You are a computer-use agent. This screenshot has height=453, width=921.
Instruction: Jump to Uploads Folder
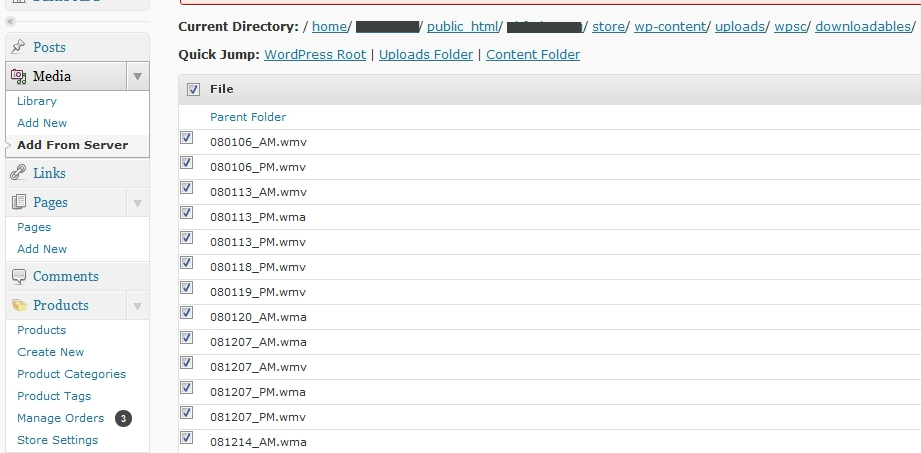[426, 55]
